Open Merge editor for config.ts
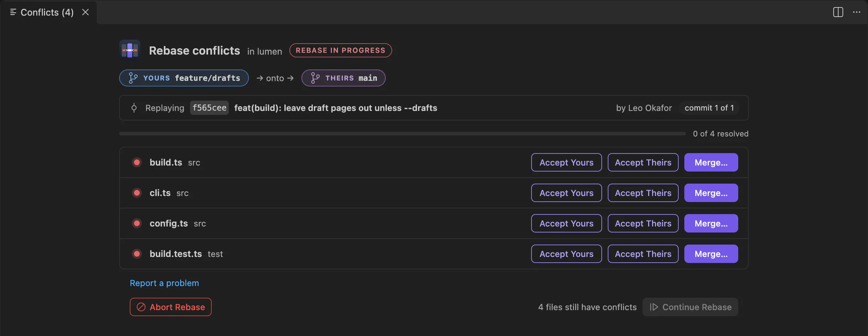The image size is (868, 336). click(x=711, y=223)
